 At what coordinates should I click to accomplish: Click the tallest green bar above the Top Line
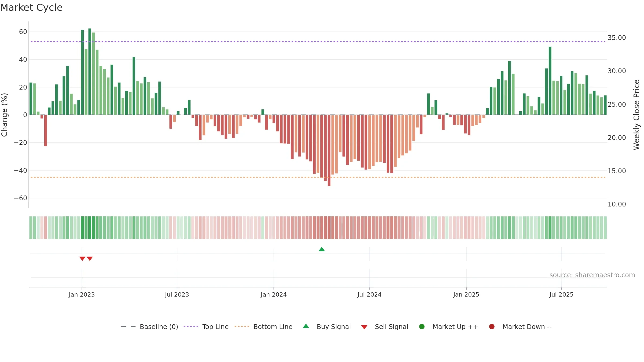tap(90, 72)
